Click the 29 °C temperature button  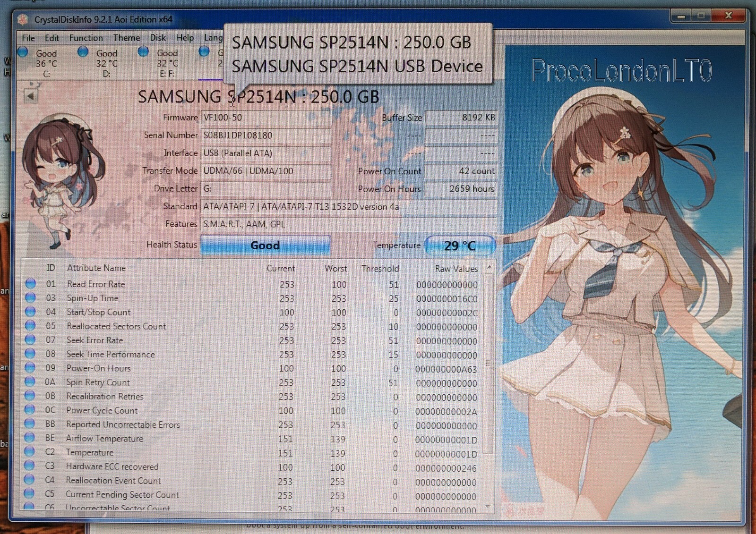[x=460, y=246]
